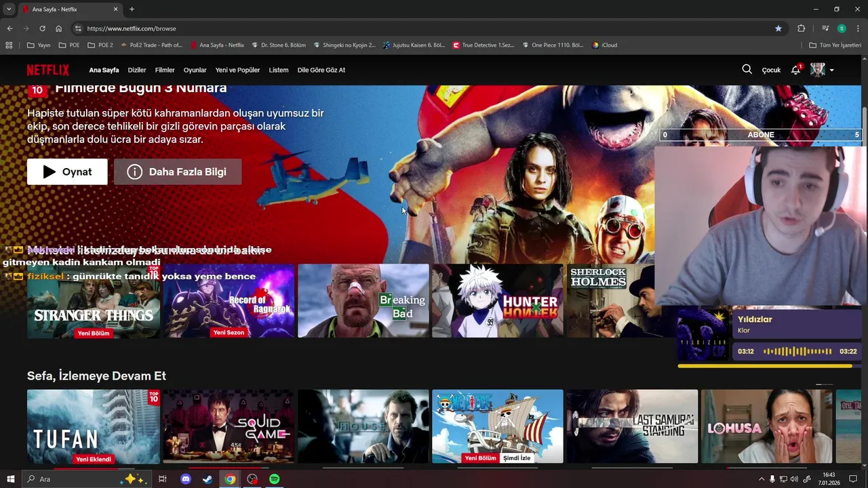The width and height of the screenshot is (868, 488).
Task: Open Jujutsu Kaisen bookmark
Action: (x=414, y=45)
